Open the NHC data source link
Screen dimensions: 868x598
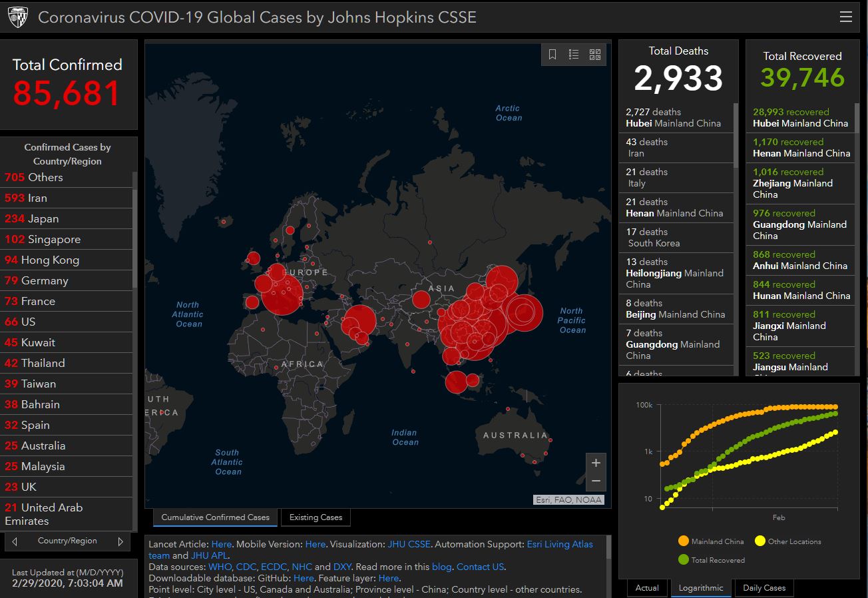(302, 567)
